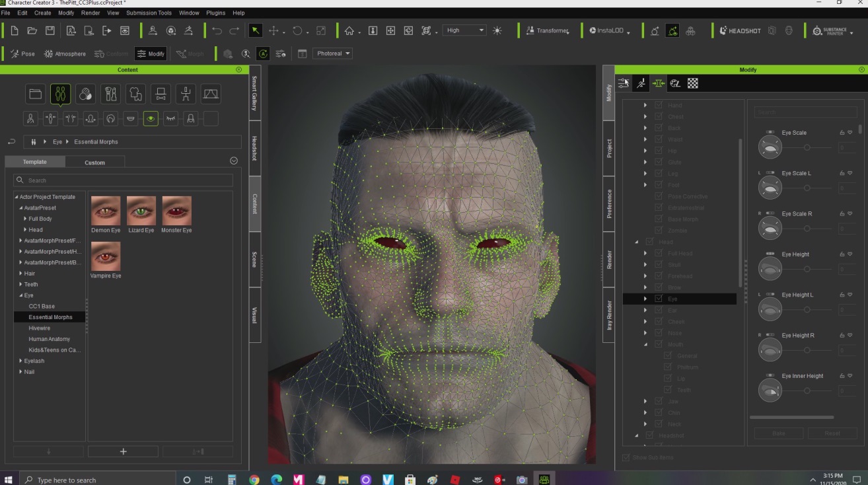The image size is (868, 485).
Task: Create a new project with toolbar icon
Action: 15,30
